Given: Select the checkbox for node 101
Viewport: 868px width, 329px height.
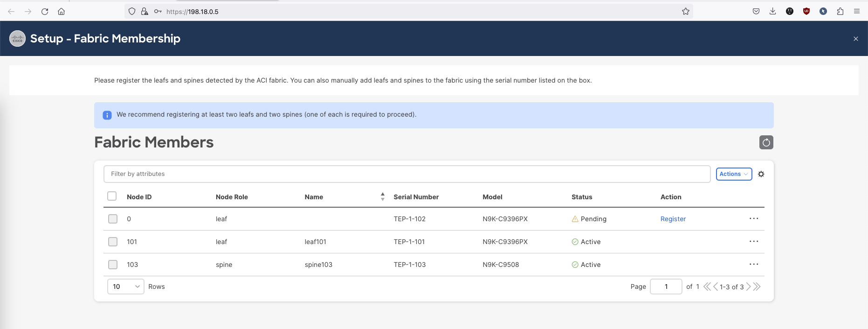Looking at the screenshot, I should [x=113, y=242].
